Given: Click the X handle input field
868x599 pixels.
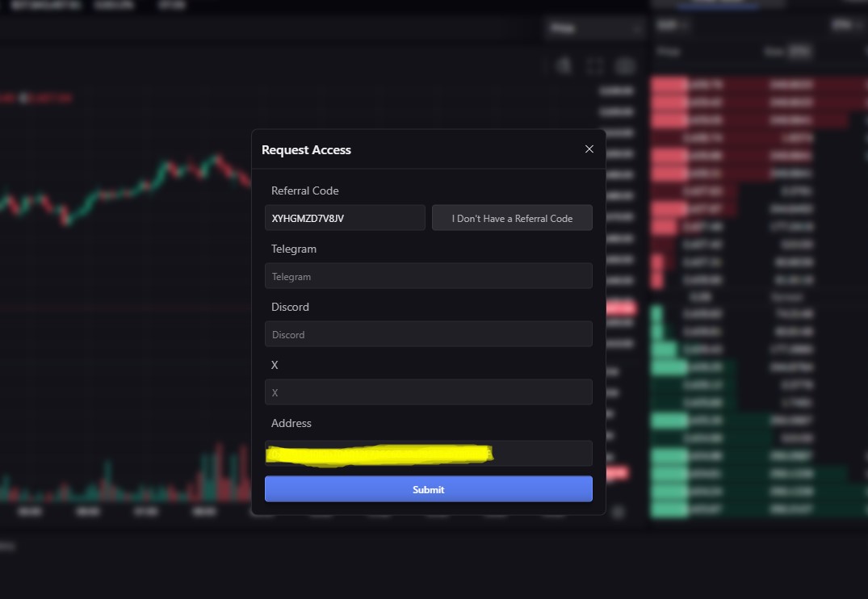Looking at the screenshot, I should [x=428, y=392].
